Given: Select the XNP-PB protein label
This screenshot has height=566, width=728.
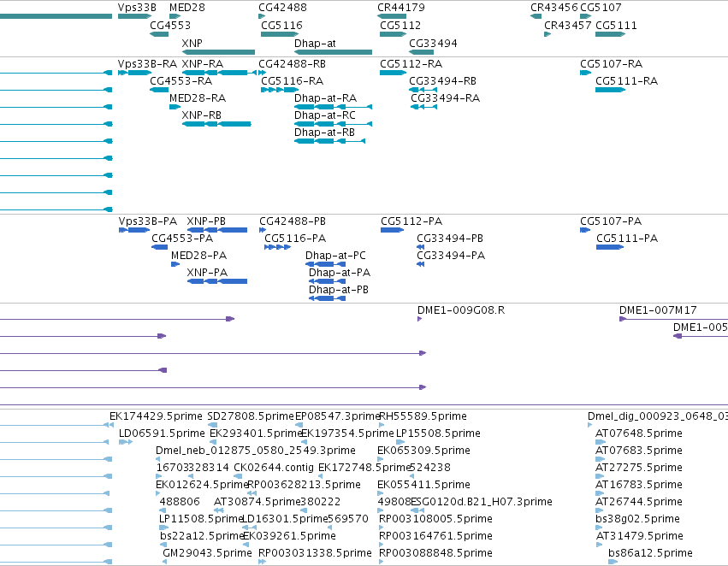Looking at the screenshot, I should [x=206, y=221].
